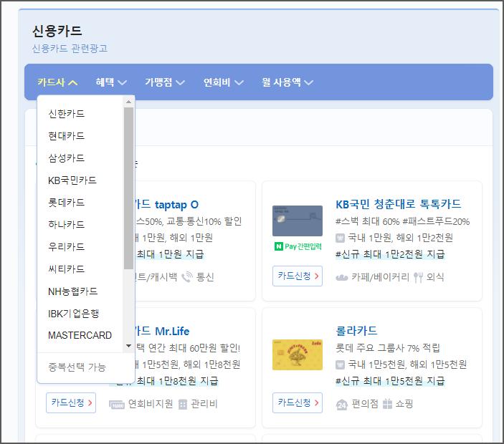Screen dimensions: 504x444
Task: Click the #신규 최대 1만5천원 지급 text
Action: coord(390,381)
